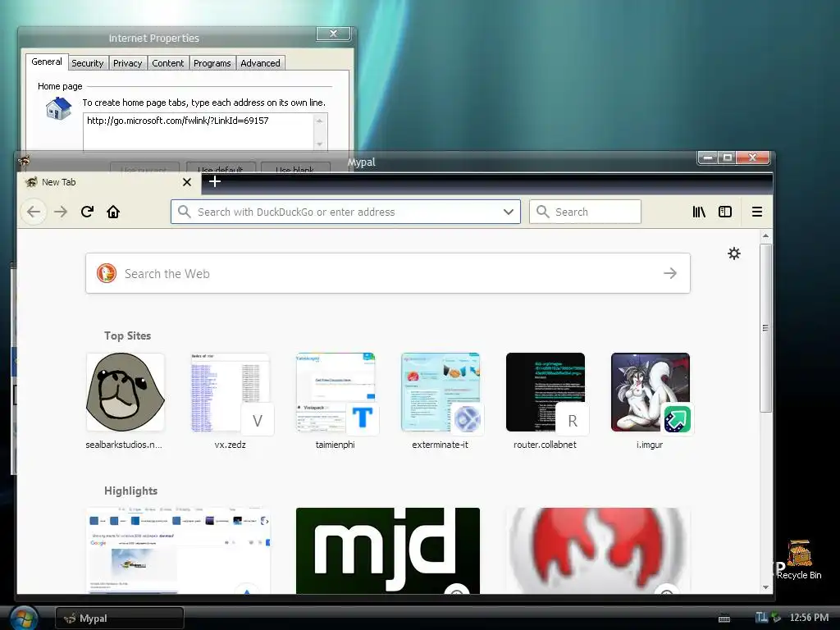Click the Search the Web field
This screenshot has width=840, height=630.
(388, 273)
